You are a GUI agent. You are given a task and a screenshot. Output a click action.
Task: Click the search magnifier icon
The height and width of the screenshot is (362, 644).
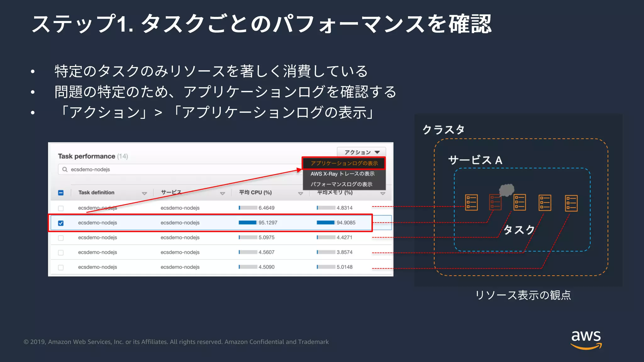65,169
